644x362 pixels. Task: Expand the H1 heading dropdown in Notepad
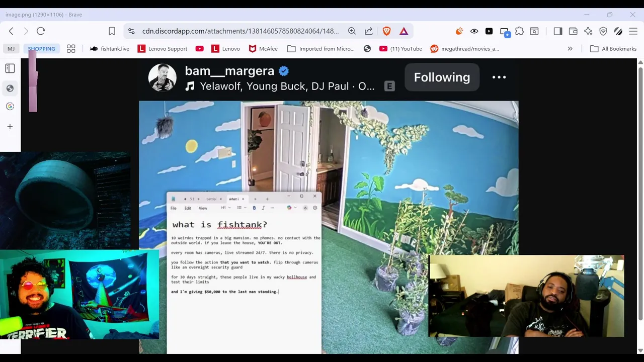226,208
